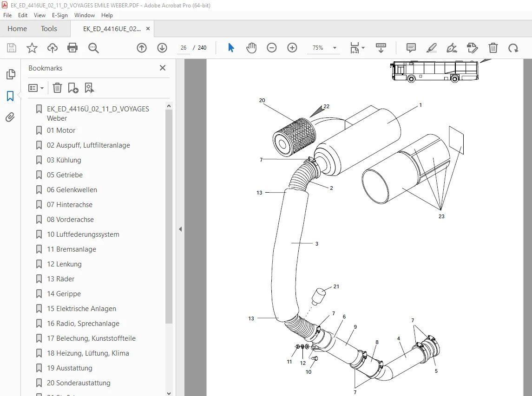Toggle the Bookmarks panel icon

click(10, 96)
